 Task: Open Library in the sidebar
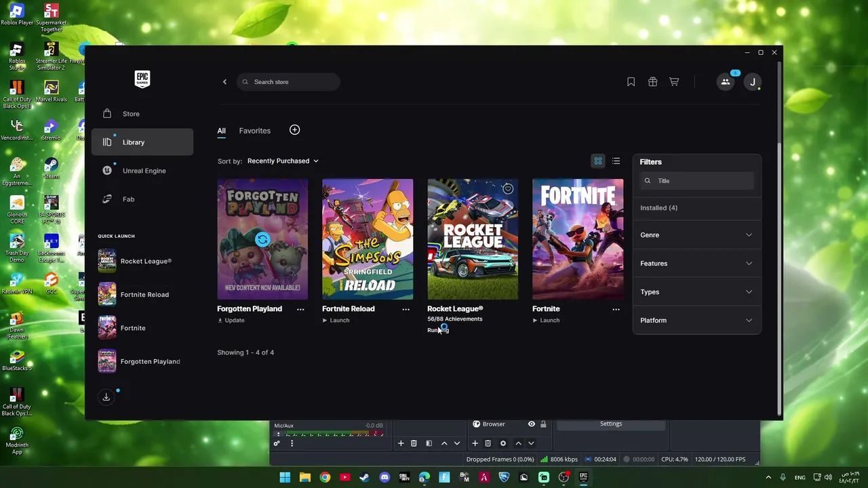(x=142, y=142)
